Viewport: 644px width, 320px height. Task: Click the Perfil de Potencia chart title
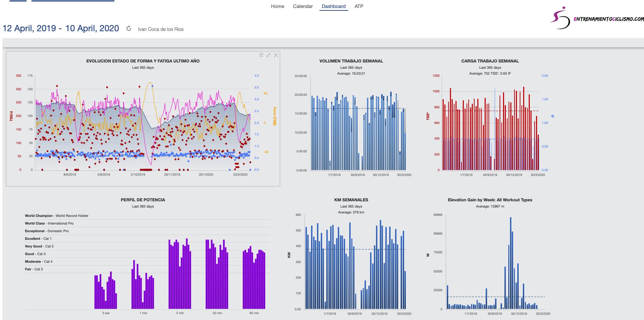pos(143,200)
